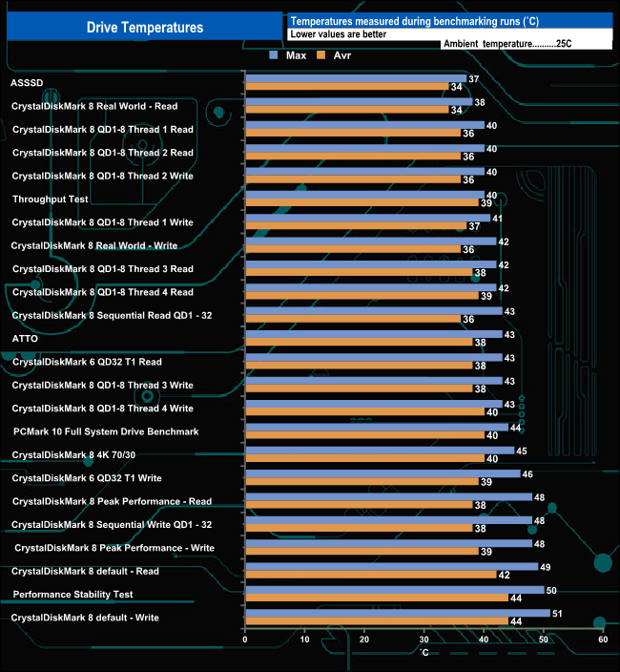Select 'CrystalDiskMark 8 Peak Performance - Write' label
The image size is (620, 672).
(x=114, y=548)
